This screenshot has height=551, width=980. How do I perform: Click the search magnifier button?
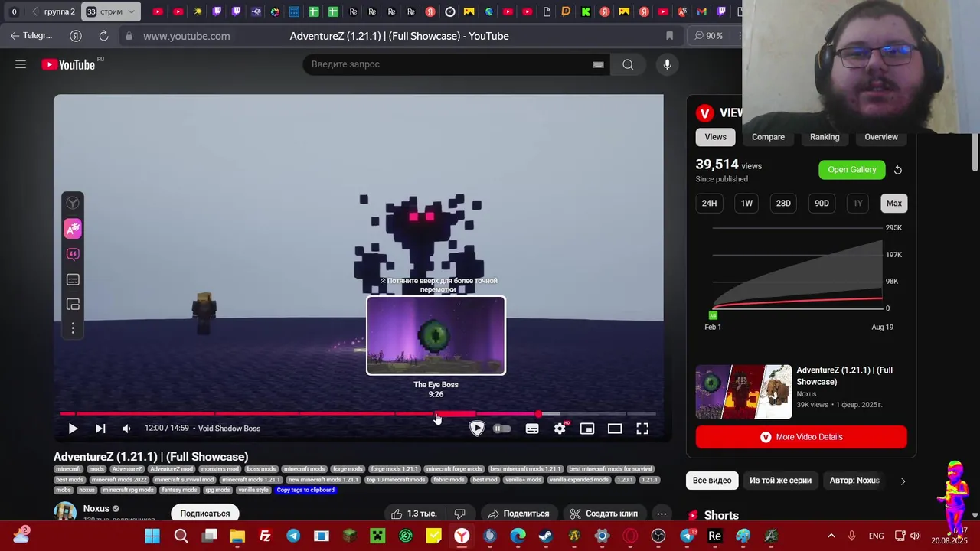point(628,64)
